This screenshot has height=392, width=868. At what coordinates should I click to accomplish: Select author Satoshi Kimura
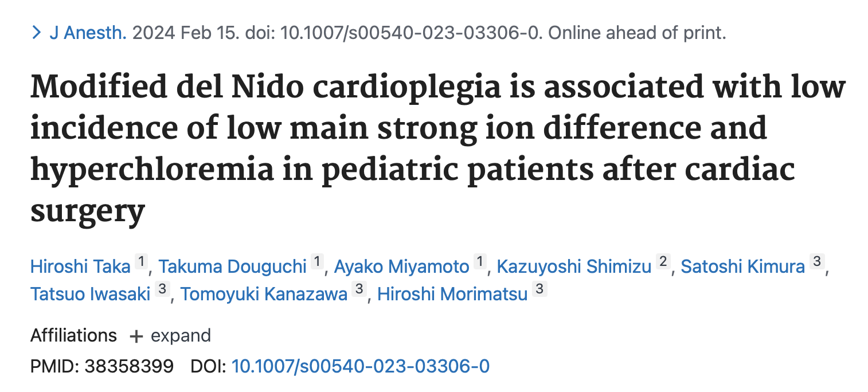click(744, 266)
